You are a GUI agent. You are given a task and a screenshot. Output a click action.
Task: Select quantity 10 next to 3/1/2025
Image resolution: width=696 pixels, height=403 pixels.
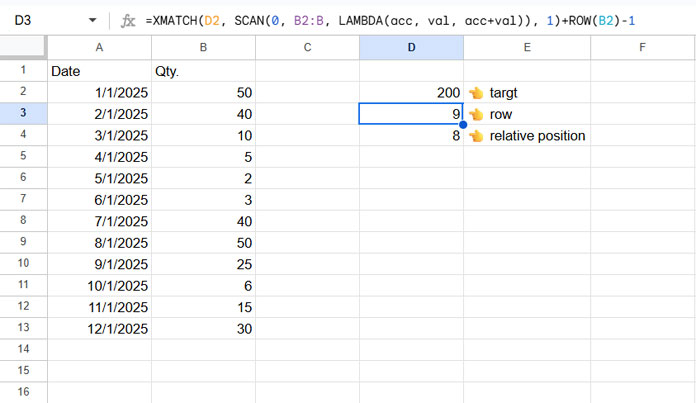tap(203, 135)
